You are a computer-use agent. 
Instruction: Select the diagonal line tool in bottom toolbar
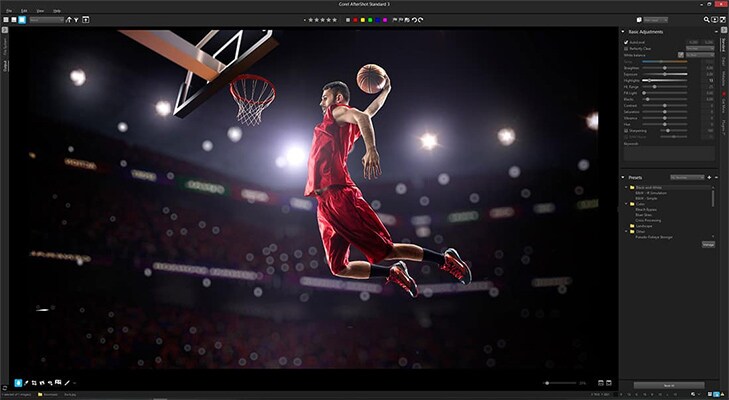point(67,383)
